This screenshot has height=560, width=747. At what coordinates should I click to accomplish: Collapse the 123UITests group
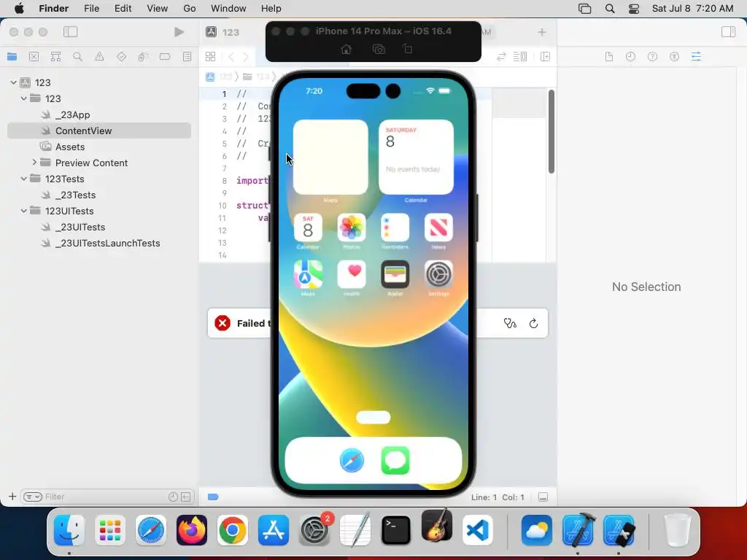tap(24, 211)
